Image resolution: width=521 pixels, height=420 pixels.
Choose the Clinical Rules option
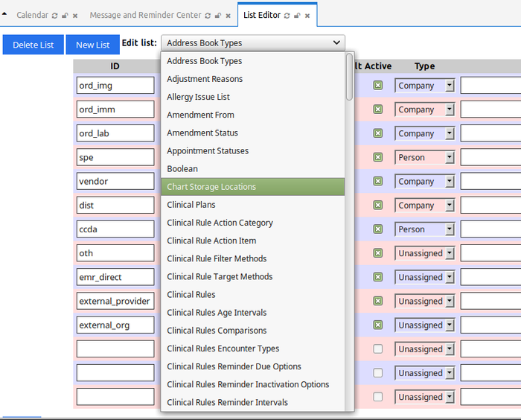(253, 294)
